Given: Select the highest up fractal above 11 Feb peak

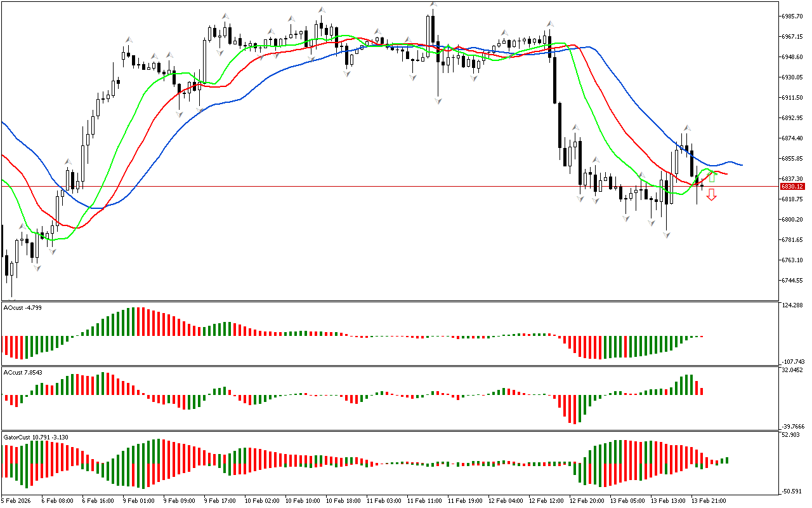Looking at the screenshot, I should coord(433,5).
